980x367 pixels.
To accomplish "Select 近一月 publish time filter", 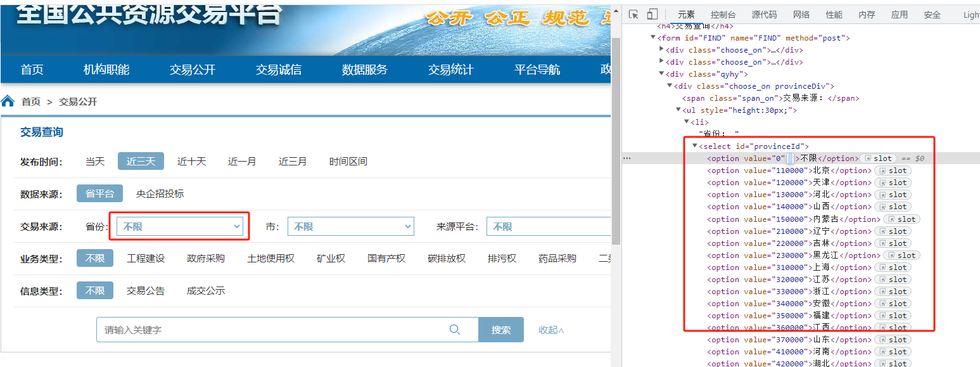I will pos(242,161).
